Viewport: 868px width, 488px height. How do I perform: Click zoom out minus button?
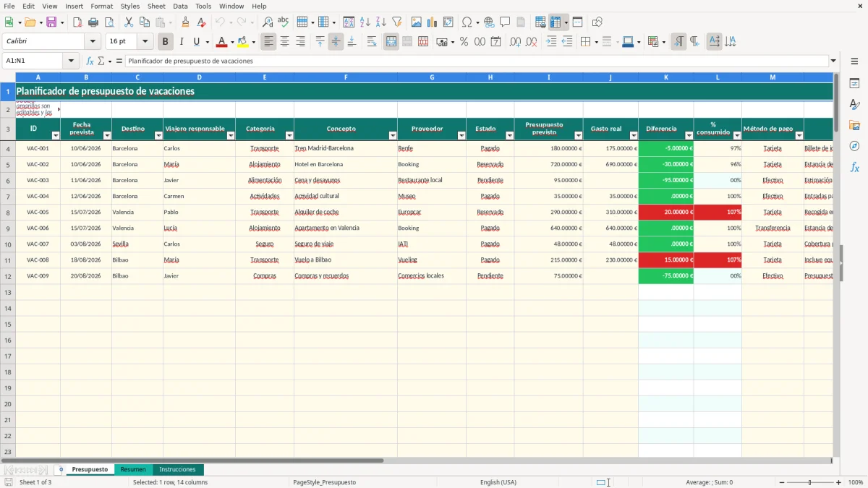783,482
